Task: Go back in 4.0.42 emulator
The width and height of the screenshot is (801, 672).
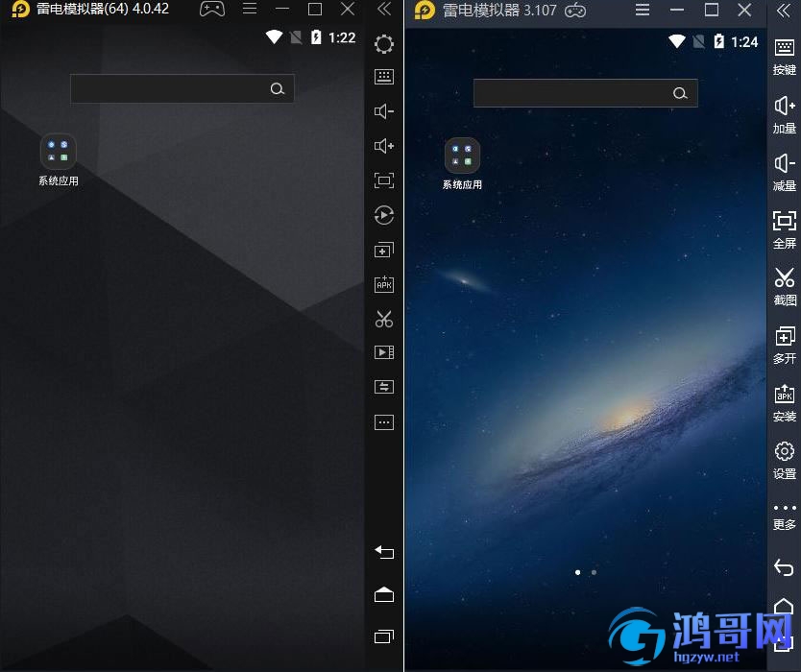Action: point(384,552)
